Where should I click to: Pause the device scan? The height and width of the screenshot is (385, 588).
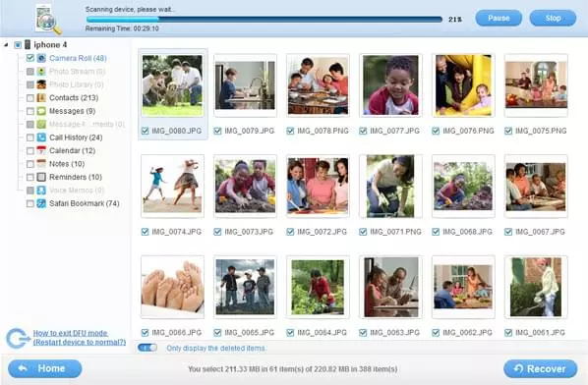coord(499,18)
